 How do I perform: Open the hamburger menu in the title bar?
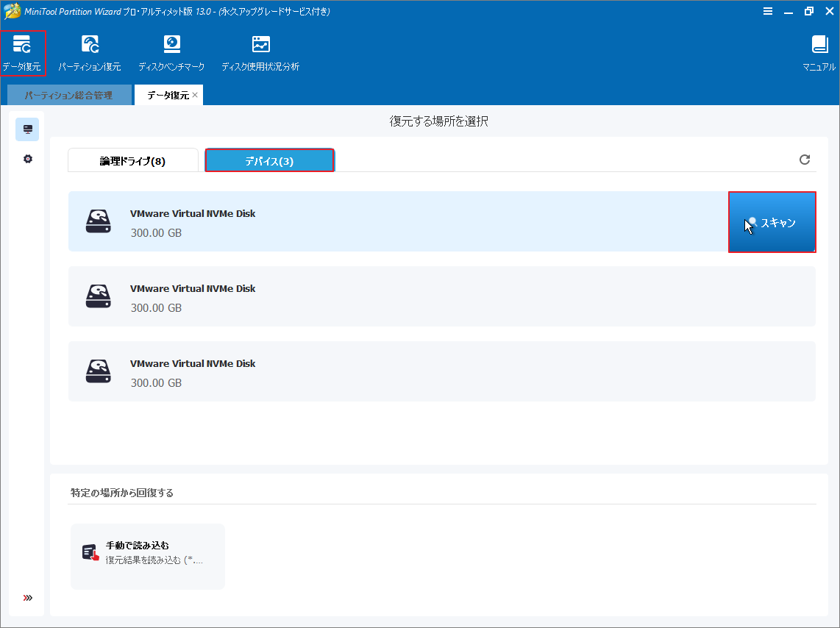[767, 11]
